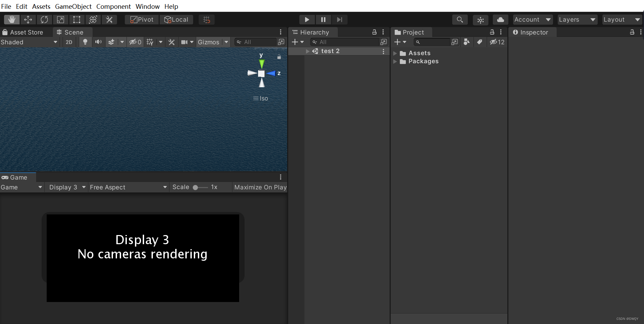644x324 pixels.
Task: Select the Transform tool
Action: 93,20
